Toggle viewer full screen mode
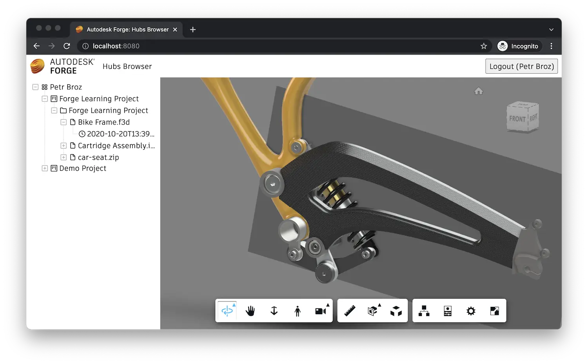Viewport: 588px width, 364px height. (495, 311)
